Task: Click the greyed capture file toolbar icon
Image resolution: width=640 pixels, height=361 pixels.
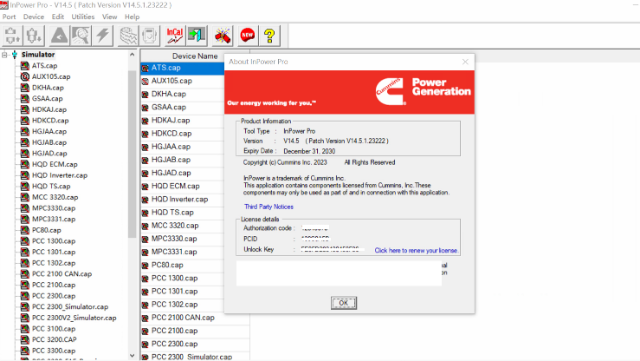Action: [x=149, y=36]
